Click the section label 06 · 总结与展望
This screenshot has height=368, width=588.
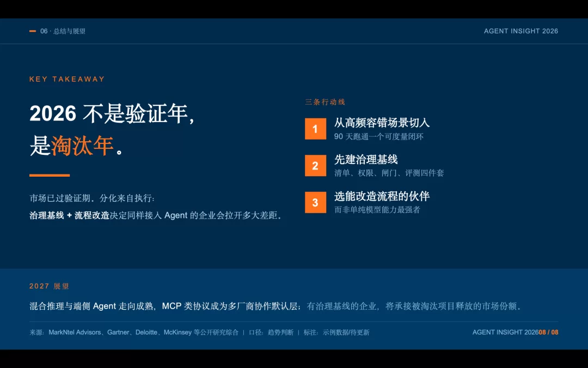(x=63, y=31)
